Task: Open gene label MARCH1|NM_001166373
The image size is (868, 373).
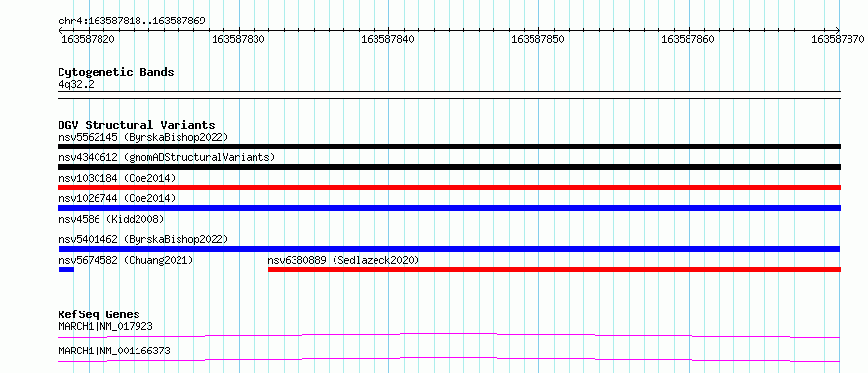Action: tap(114, 351)
